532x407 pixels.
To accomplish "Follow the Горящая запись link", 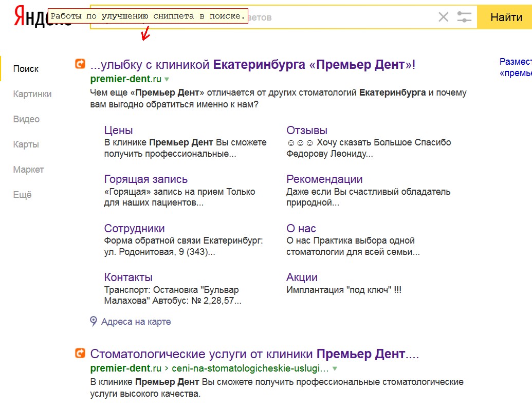I will [x=146, y=179].
